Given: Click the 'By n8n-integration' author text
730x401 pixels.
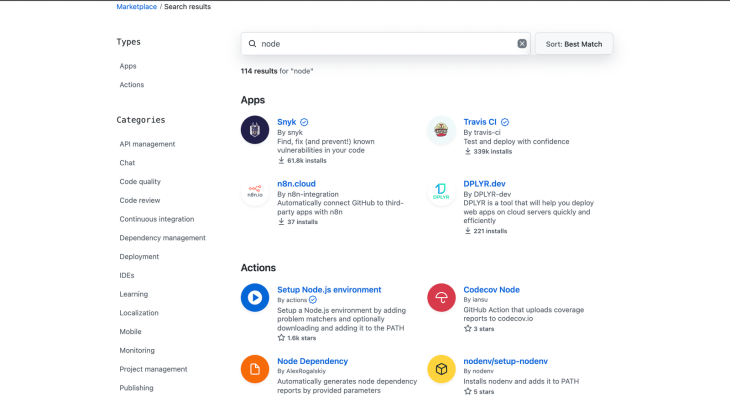Looking at the screenshot, I should pos(308,194).
